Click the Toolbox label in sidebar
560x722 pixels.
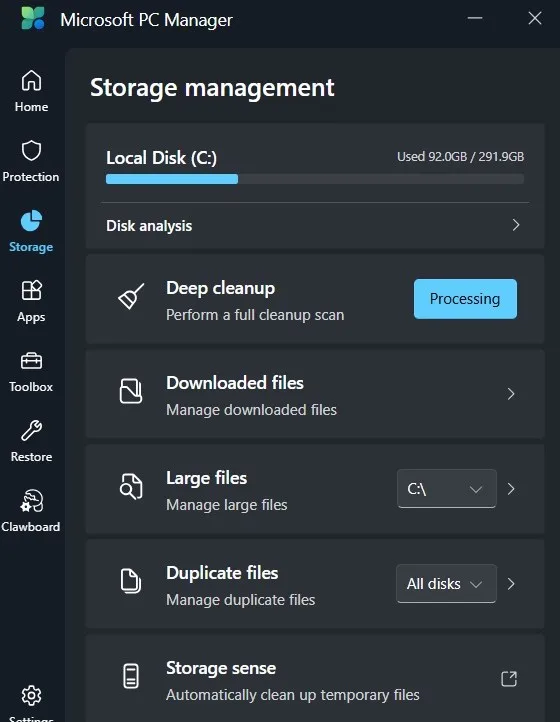click(x=31, y=387)
